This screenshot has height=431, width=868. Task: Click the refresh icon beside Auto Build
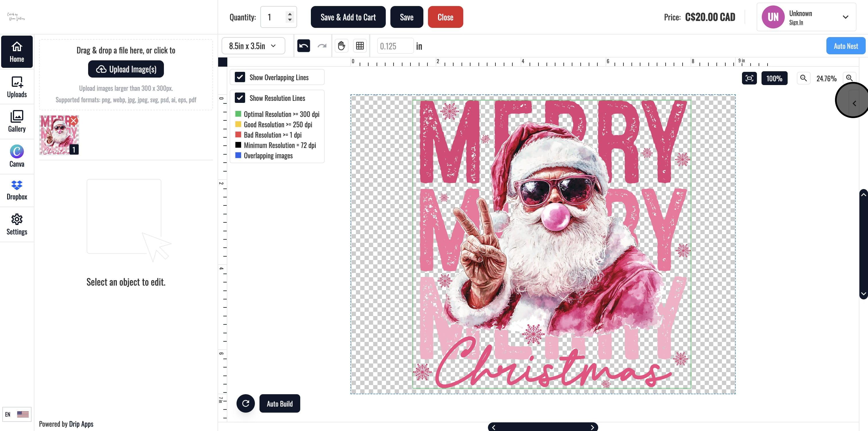click(246, 403)
